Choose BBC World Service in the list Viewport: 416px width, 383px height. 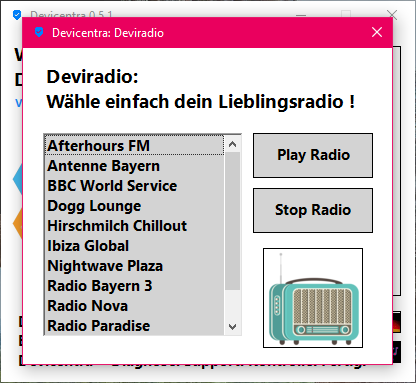click(134, 186)
